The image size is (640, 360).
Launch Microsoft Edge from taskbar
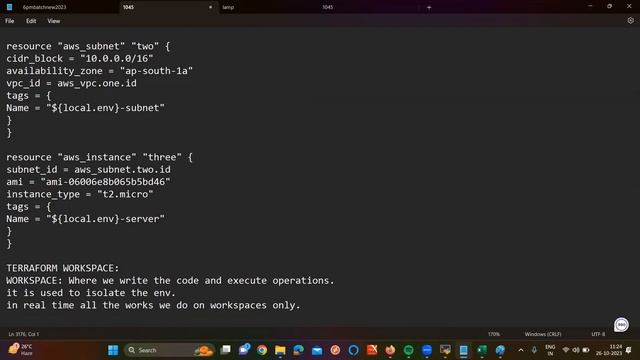[299, 350]
